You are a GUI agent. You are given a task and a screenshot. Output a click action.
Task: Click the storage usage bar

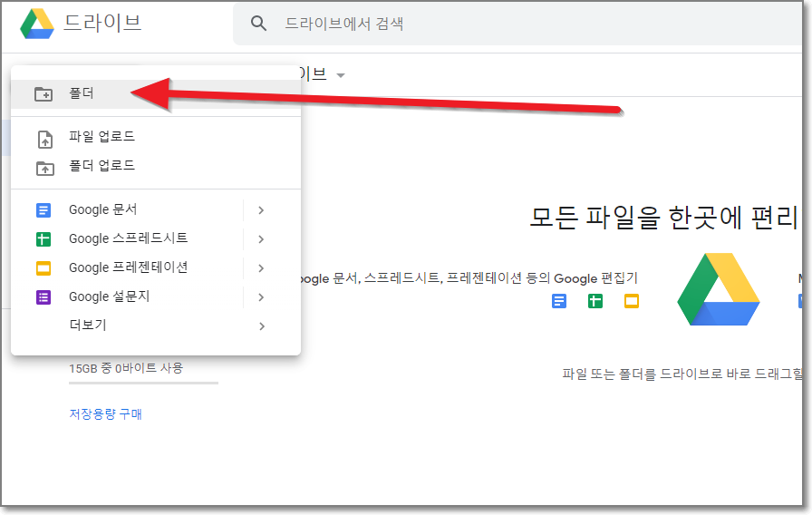tap(143, 384)
